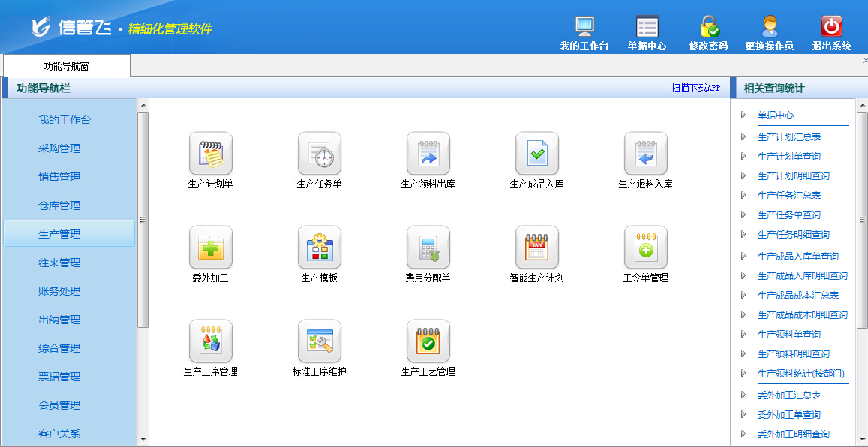Click the right panel vertical scrollbar
Image resolution: width=868 pixels, height=447 pixels.
click(862, 217)
